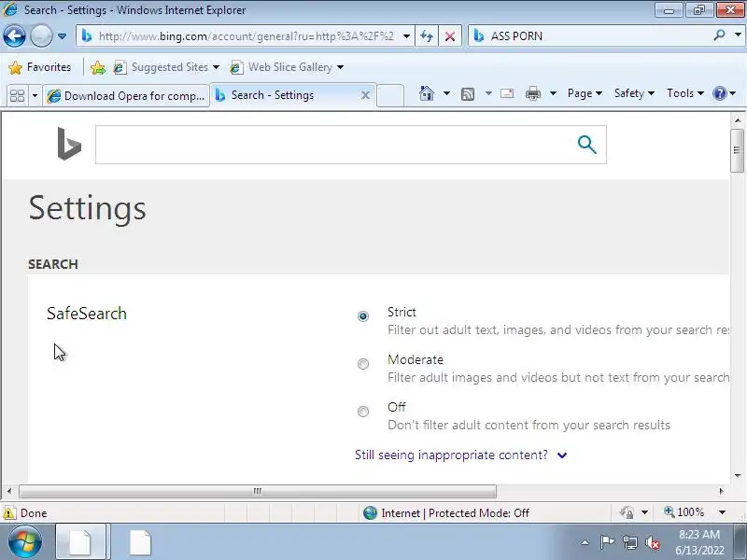Click the horizontal scrollbar right arrow
Image resolution: width=747 pixels, height=560 pixels.
(x=721, y=491)
